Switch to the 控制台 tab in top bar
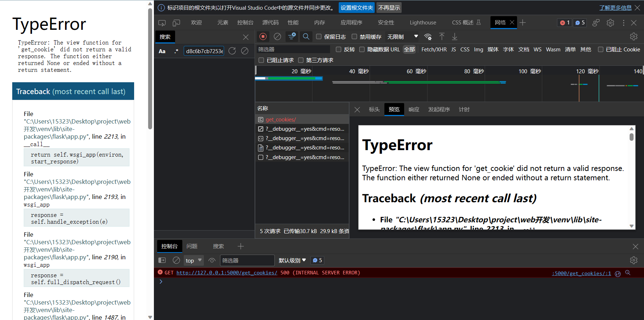 pos(245,23)
